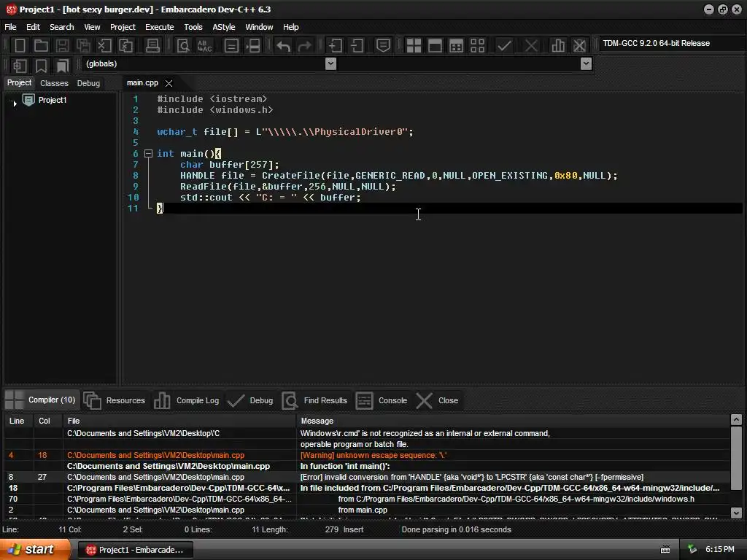Click the Indent toolbar icon
747x560 pixels.
pyautogui.click(x=336, y=46)
